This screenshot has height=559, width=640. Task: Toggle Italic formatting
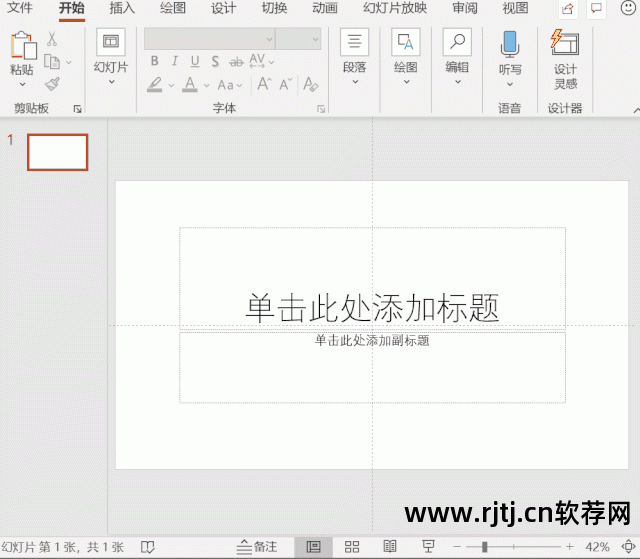coord(175,61)
